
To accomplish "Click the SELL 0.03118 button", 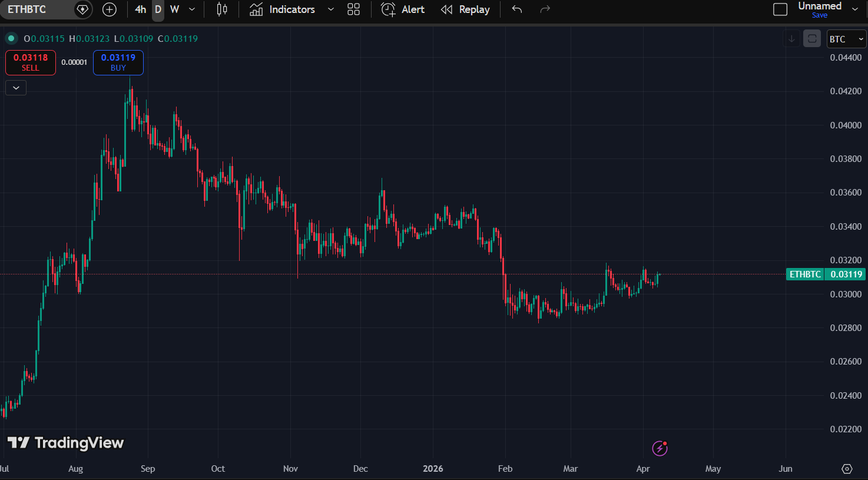I will 31,62.
